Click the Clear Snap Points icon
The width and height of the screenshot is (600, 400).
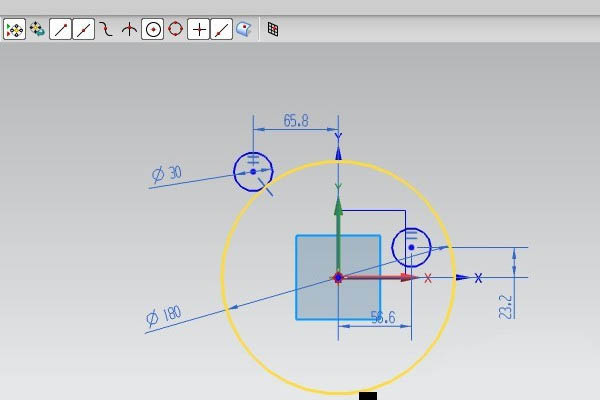point(37,30)
